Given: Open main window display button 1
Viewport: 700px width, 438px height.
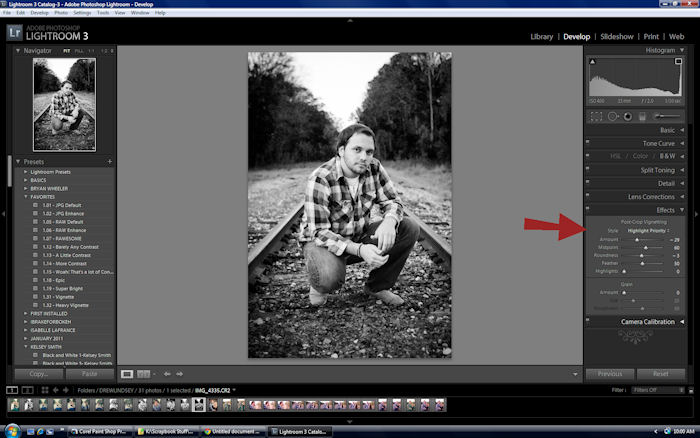Looking at the screenshot, I should tap(12, 390).
